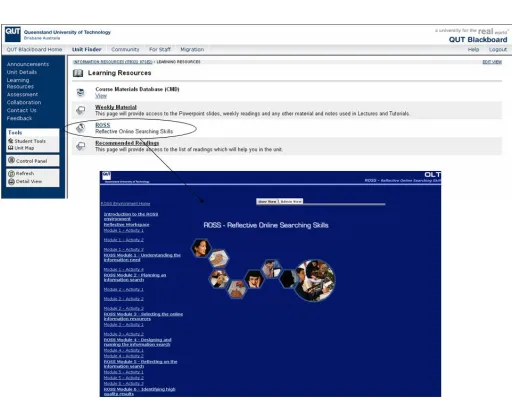Image resolution: width=512 pixels, height=400 pixels.
Task: Open Unit Details in the sidebar
Action: 22,72
